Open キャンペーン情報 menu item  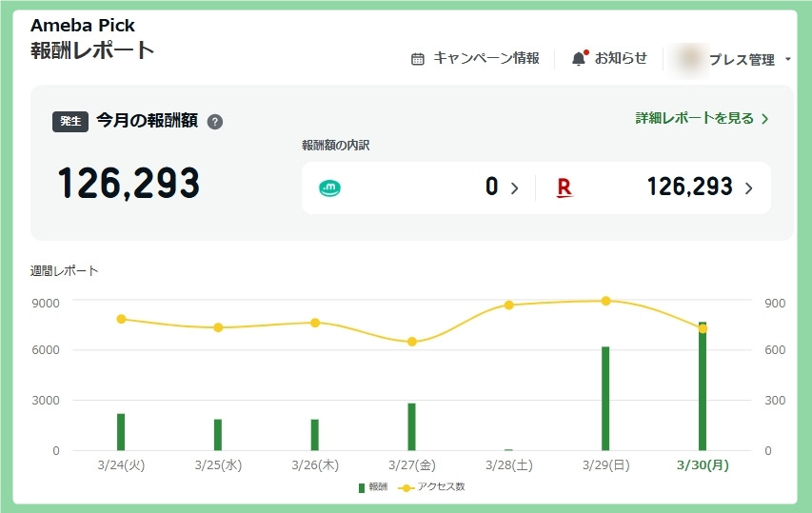pyautogui.click(x=485, y=59)
